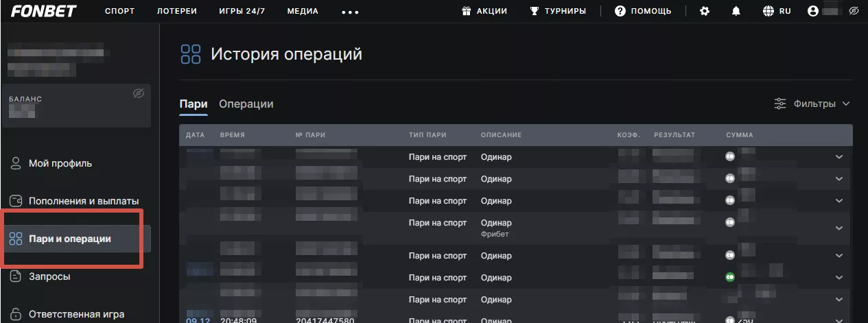Click the ОПИСАНИЕ column header
Screen dimensions: 868x323
pyautogui.click(x=501, y=134)
